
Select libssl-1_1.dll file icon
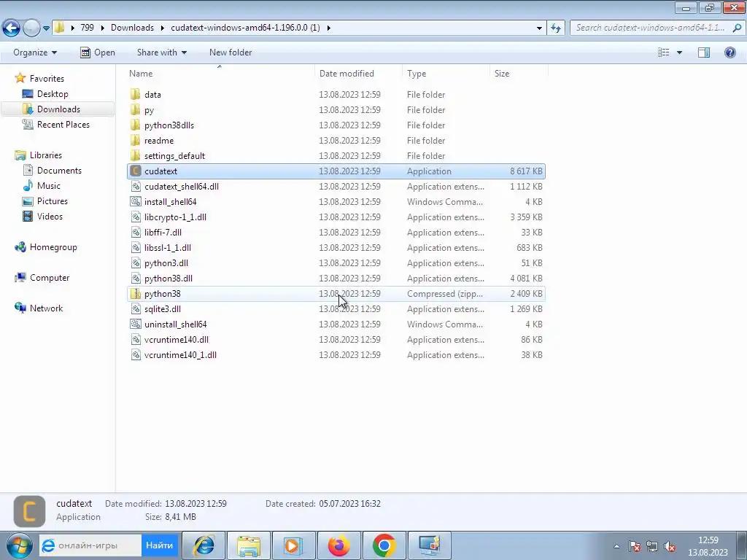(136, 248)
